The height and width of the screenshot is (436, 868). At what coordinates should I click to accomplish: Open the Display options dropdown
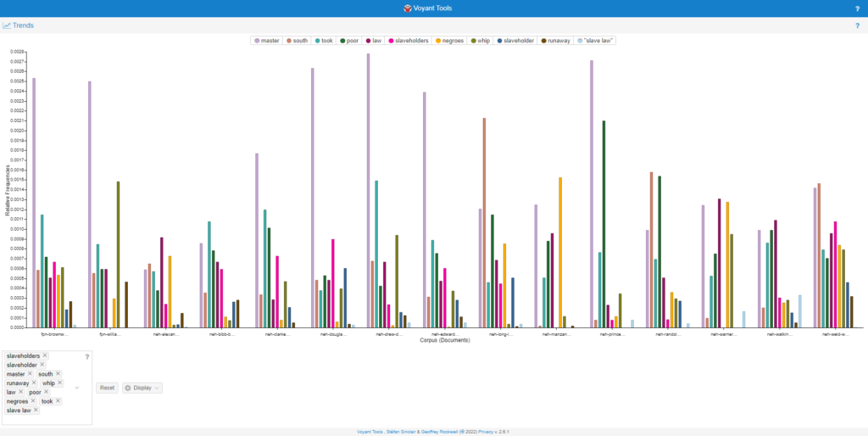coord(142,388)
